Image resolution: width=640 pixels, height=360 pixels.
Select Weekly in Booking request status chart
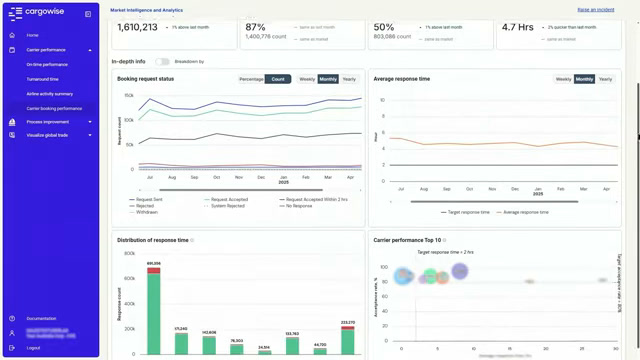point(307,79)
